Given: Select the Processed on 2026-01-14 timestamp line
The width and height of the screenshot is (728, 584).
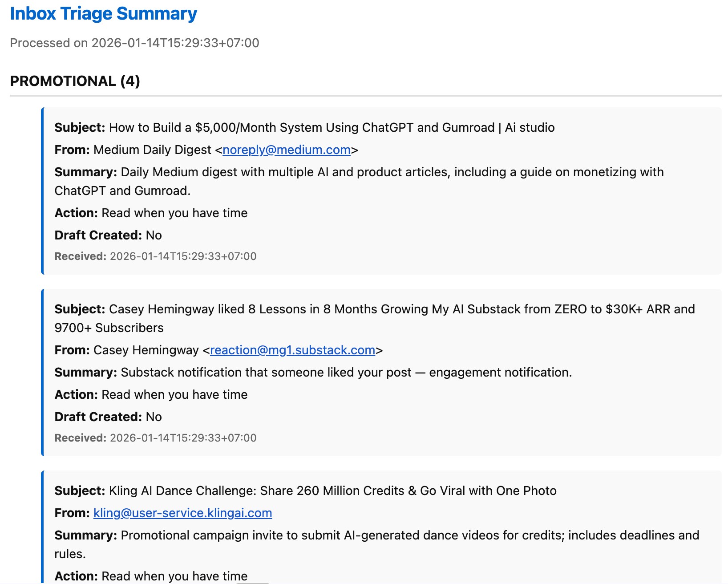Looking at the screenshot, I should pyautogui.click(x=134, y=43).
